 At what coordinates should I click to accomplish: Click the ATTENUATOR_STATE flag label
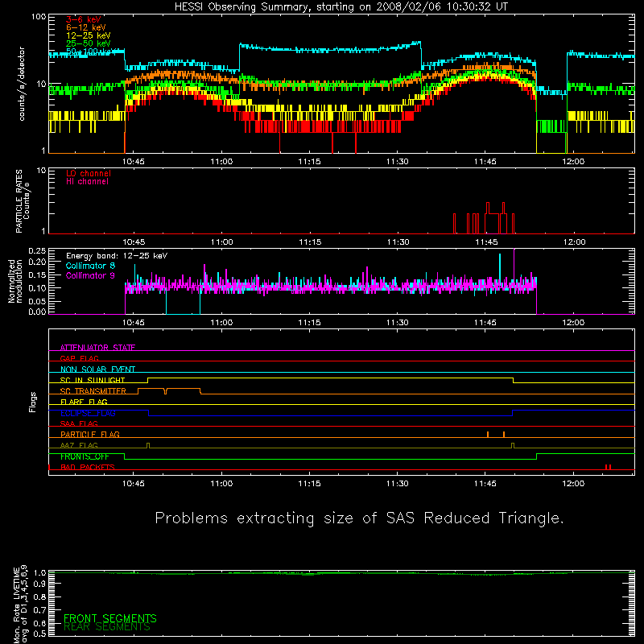(97, 348)
